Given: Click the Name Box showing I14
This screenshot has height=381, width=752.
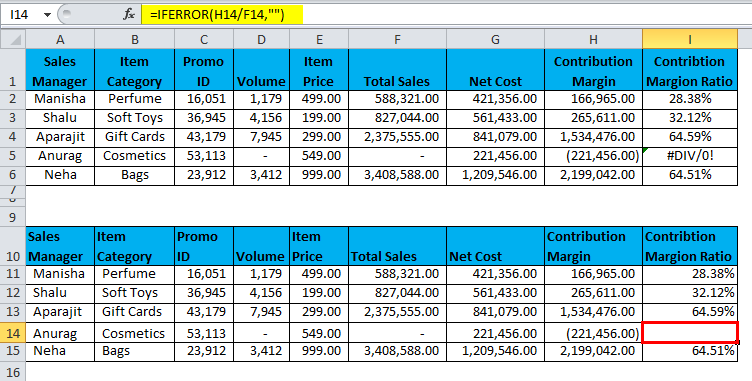Looking at the screenshot, I should point(27,15).
